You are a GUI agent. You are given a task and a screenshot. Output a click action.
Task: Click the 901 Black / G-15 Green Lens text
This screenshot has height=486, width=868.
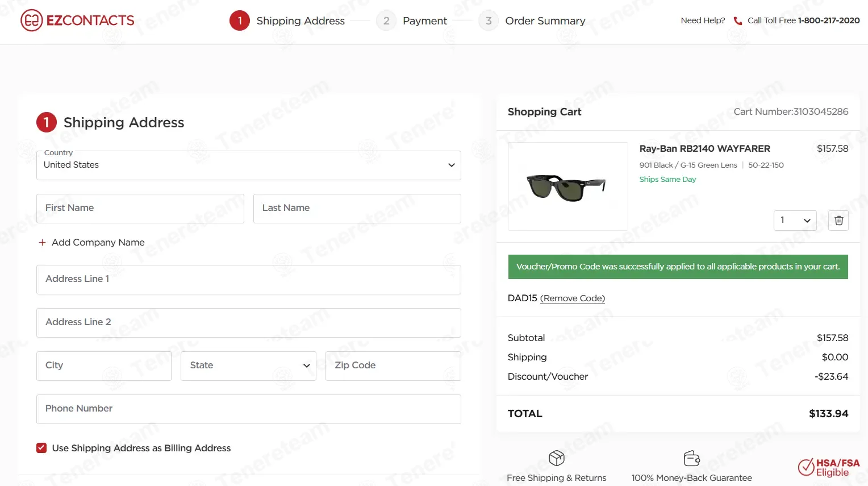688,165
